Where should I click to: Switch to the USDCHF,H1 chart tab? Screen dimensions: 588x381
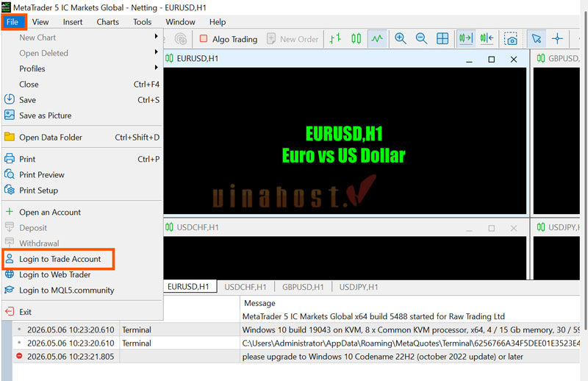click(245, 287)
